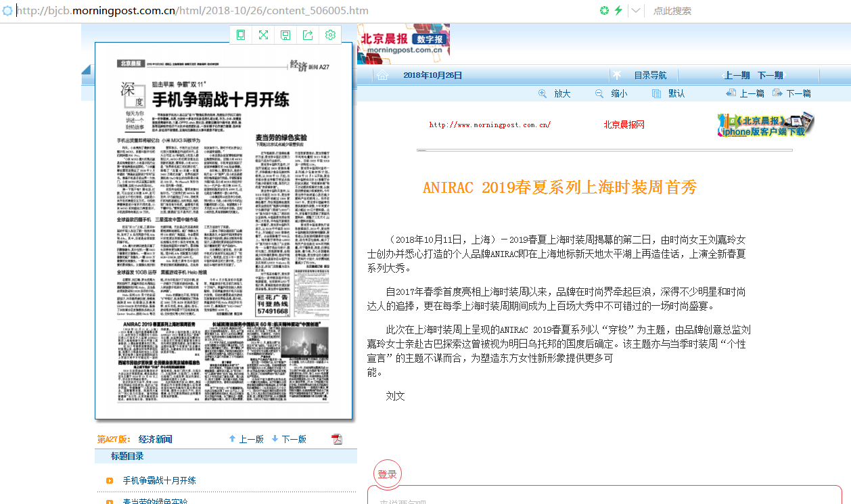Image resolution: width=851 pixels, height=504 pixels.
Task: Click the article headline ANIRAC 2019春夏系列上海时装周首秀
Action: [560, 187]
